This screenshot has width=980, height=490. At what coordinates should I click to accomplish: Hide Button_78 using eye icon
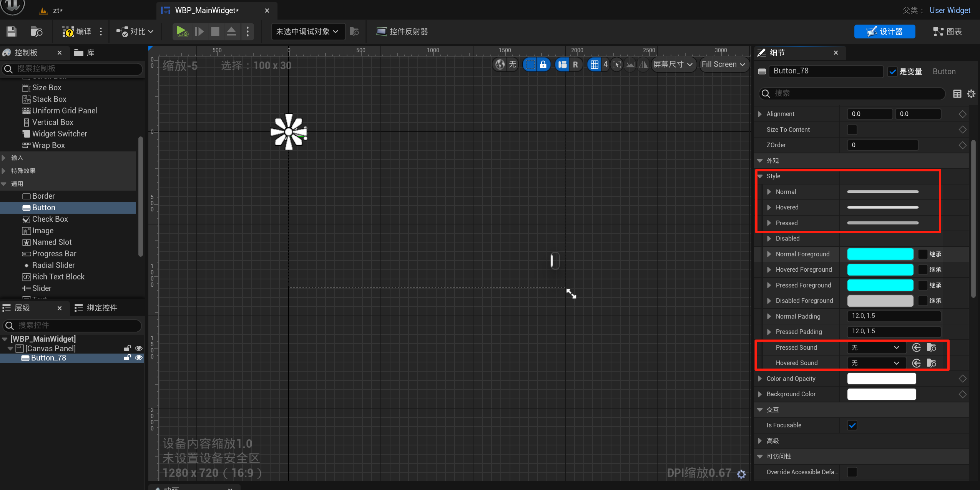pyautogui.click(x=139, y=358)
